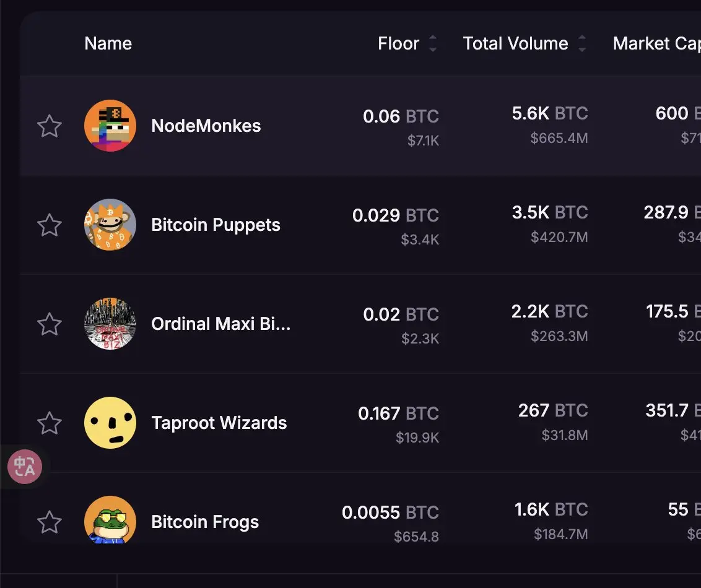Click the Bitcoin Frogs frog avatar
Viewport: 701px width, 588px height.
point(110,520)
